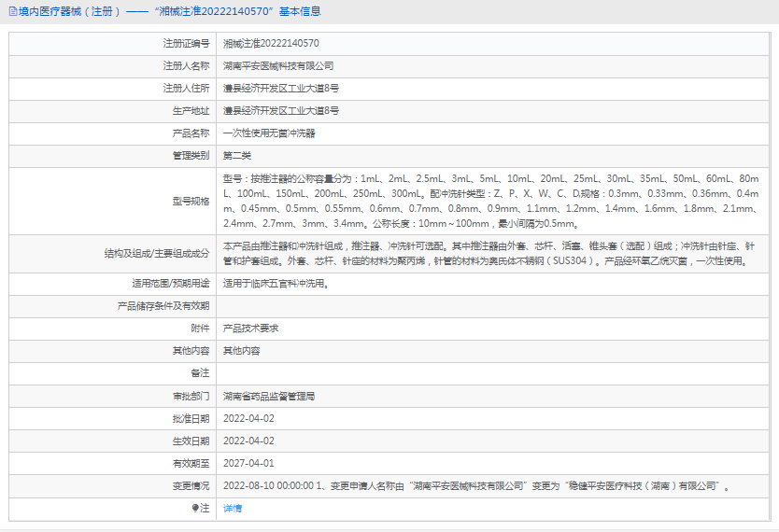The height and width of the screenshot is (532, 779).
Task: Click the 审批部门 row label
Action: point(191,396)
